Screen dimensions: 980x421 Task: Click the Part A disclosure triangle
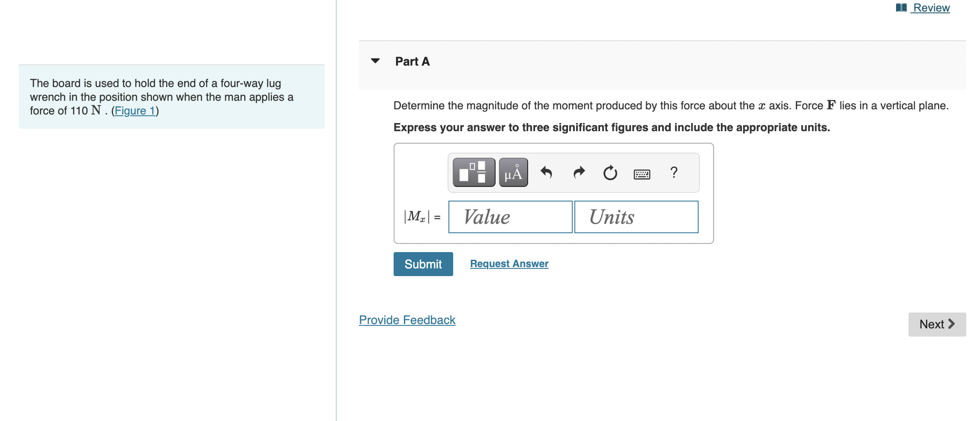pyautogui.click(x=375, y=61)
